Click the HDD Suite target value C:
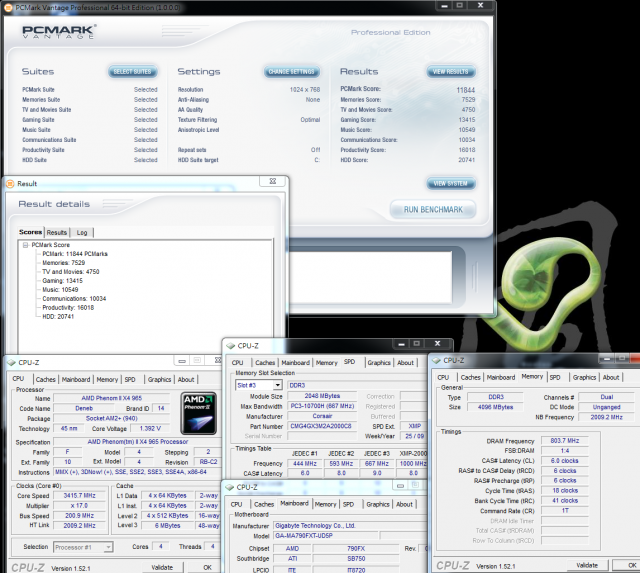 point(317,160)
